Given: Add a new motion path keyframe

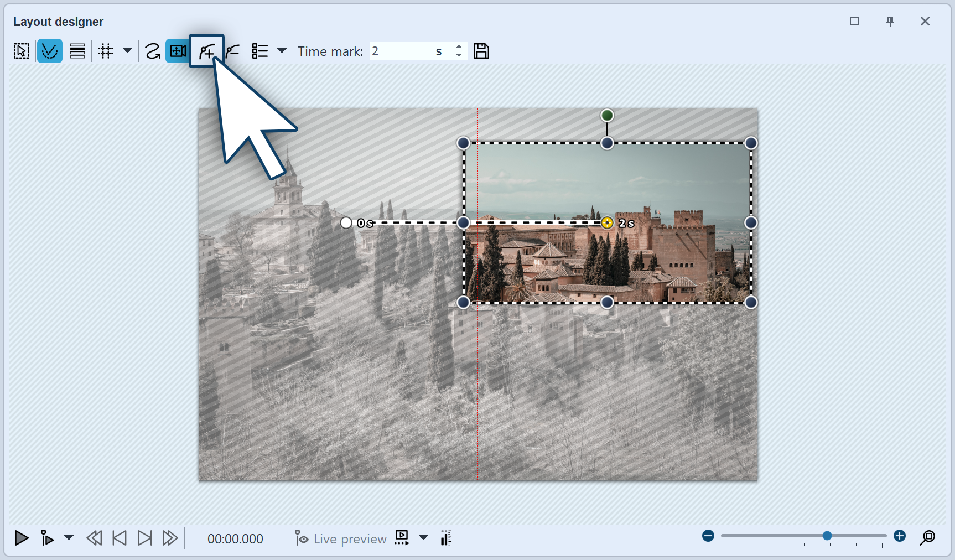Looking at the screenshot, I should [x=206, y=50].
